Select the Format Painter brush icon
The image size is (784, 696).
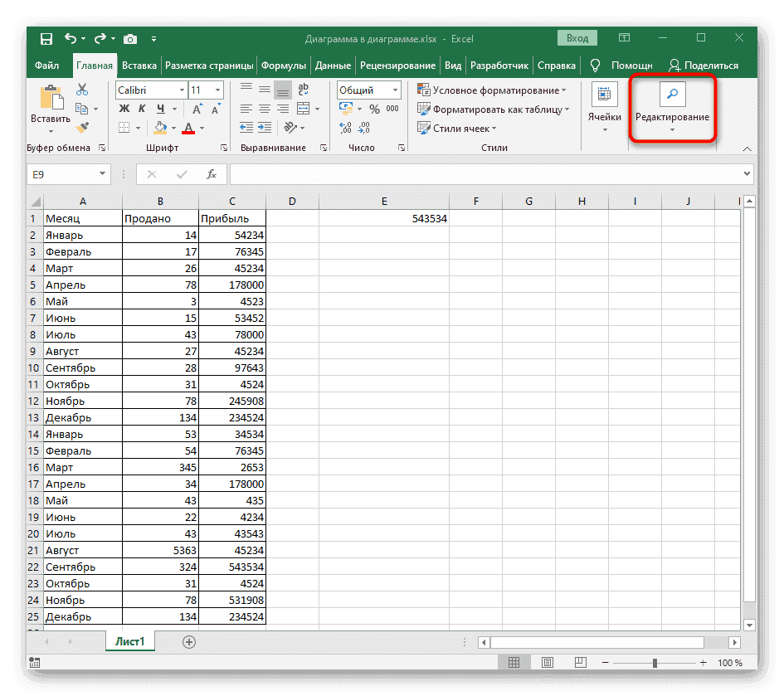(82, 127)
